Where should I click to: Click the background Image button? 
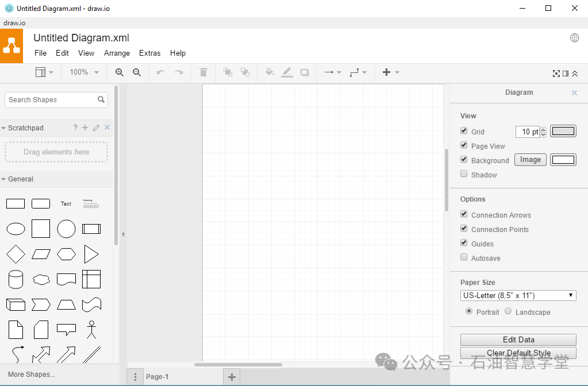click(531, 160)
